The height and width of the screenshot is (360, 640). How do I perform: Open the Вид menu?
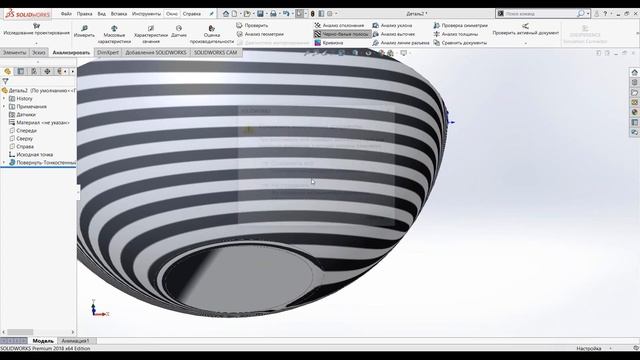(102, 13)
